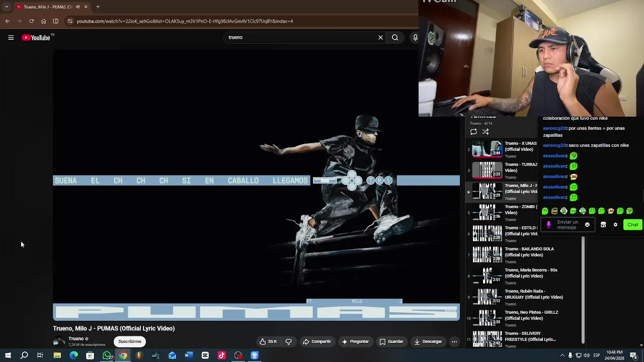Open TikTok from the taskbar
Image resolution: width=644 pixels, height=362 pixels.
[222, 355]
